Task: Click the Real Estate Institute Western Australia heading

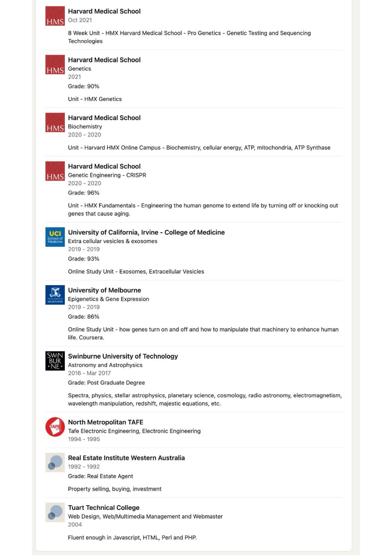Action: pos(126,458)
